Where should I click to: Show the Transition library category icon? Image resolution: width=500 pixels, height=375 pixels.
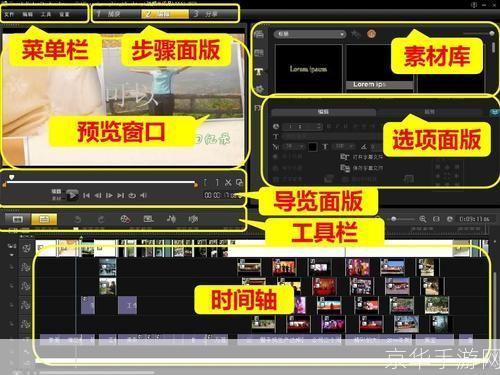pyautogui.click(x=259, y=52)
